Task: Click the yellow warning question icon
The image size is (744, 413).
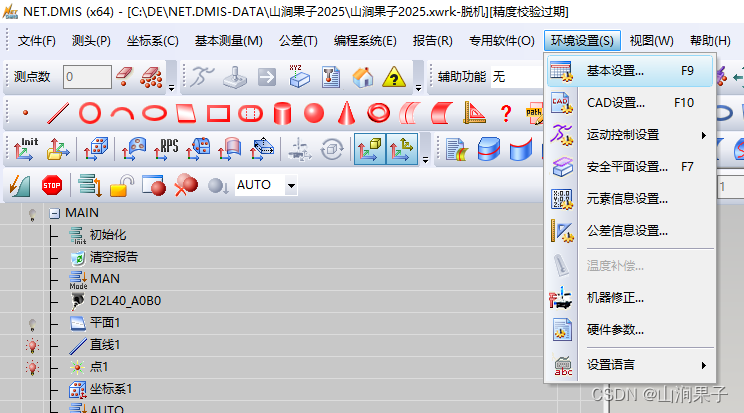Action: tap(394, 76)
